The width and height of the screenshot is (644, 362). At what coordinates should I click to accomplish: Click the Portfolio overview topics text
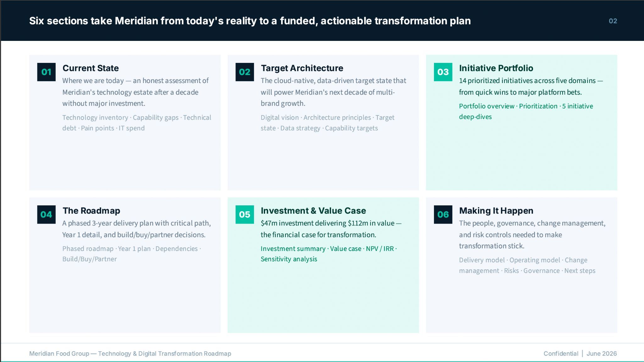click(x=526, y=111)
